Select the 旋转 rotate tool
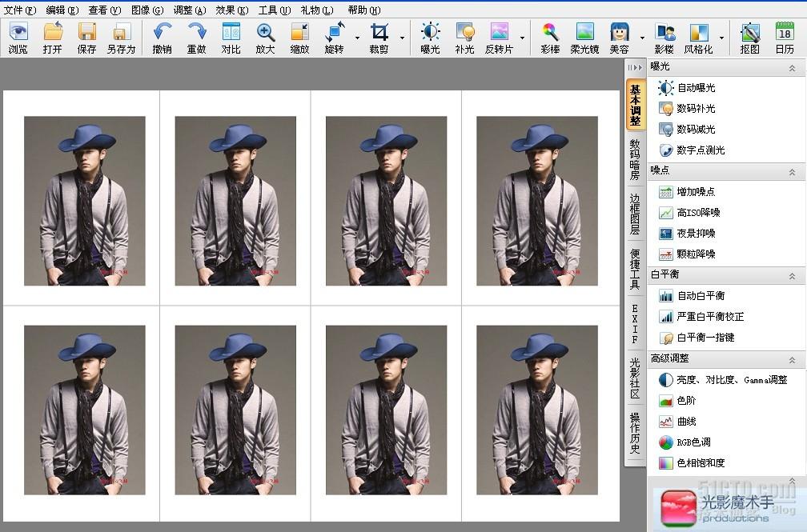The width and height of the screenshot is (807, 532). point(335,38)
